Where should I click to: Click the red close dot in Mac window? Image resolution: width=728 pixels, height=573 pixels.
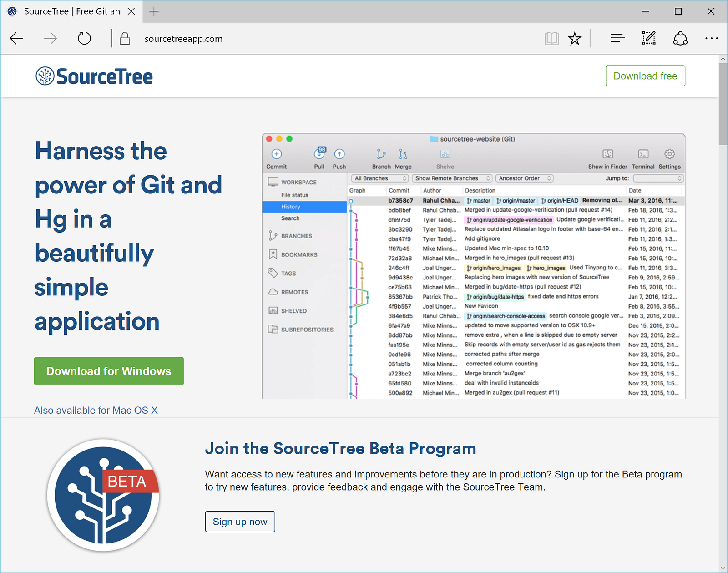point(269,139)
